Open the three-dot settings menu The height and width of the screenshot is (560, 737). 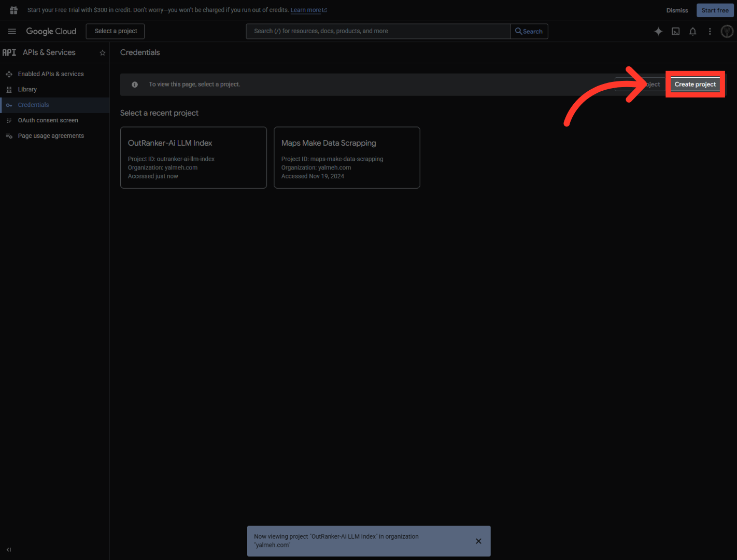pos(710,32)
